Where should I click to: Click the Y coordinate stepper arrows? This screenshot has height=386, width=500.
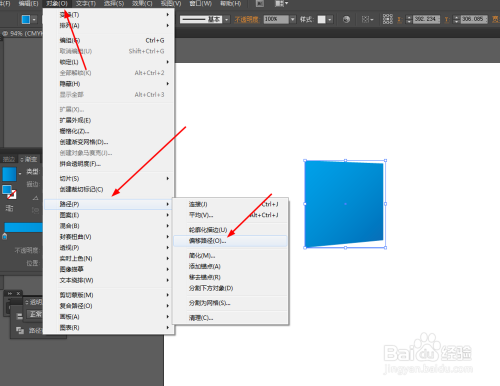pos(457,19)
